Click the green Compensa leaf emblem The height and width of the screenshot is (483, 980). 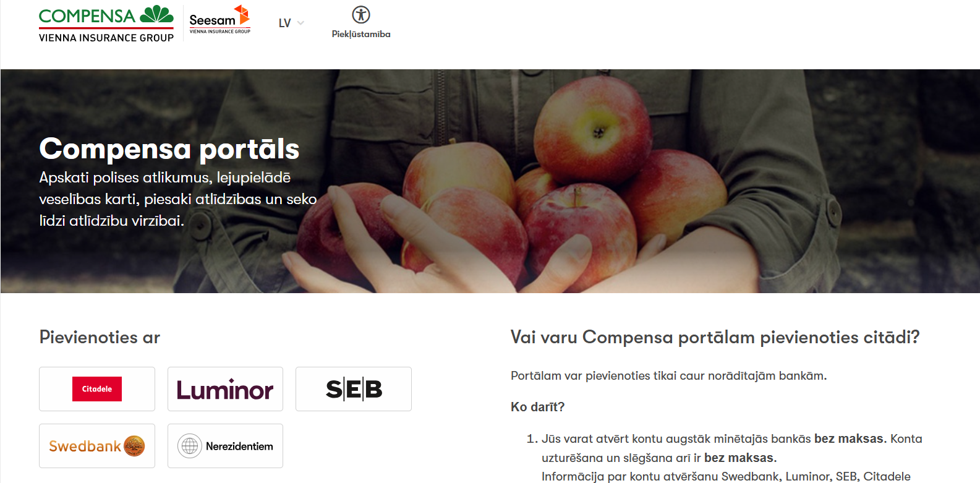(x=156, y=14)
